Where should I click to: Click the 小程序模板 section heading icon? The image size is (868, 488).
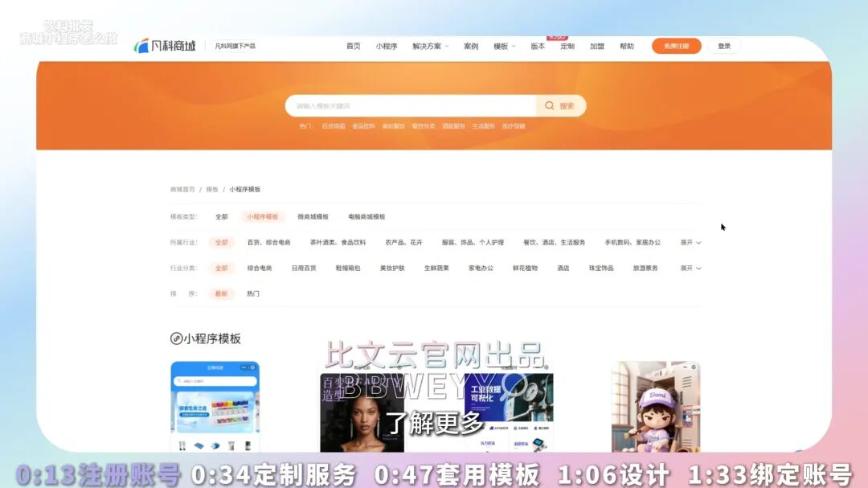pos(176,338)
